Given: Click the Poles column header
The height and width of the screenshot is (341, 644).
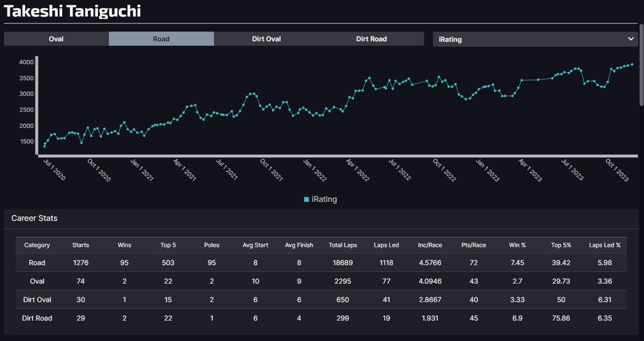Looking at the screenshot, I should click(x=213, y=245).
